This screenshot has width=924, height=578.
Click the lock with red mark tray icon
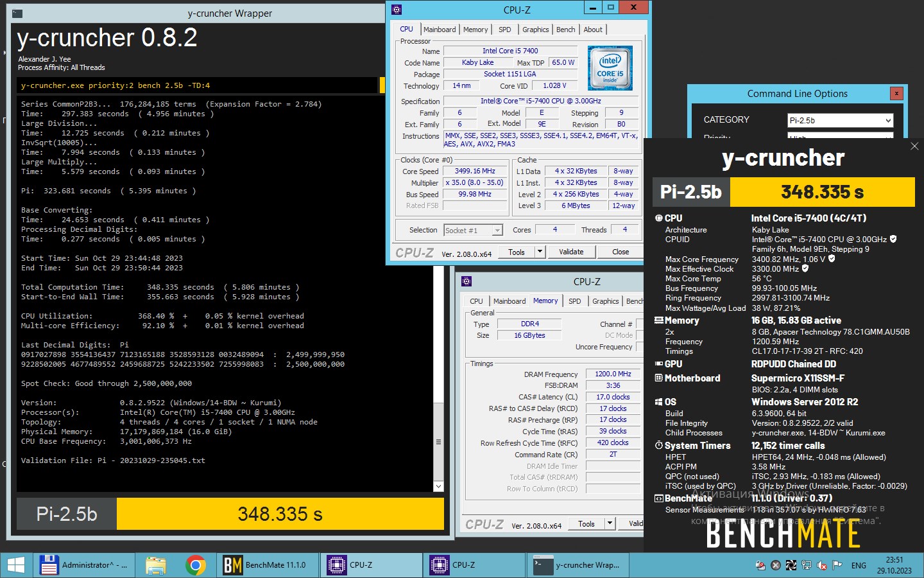[760, 566]
